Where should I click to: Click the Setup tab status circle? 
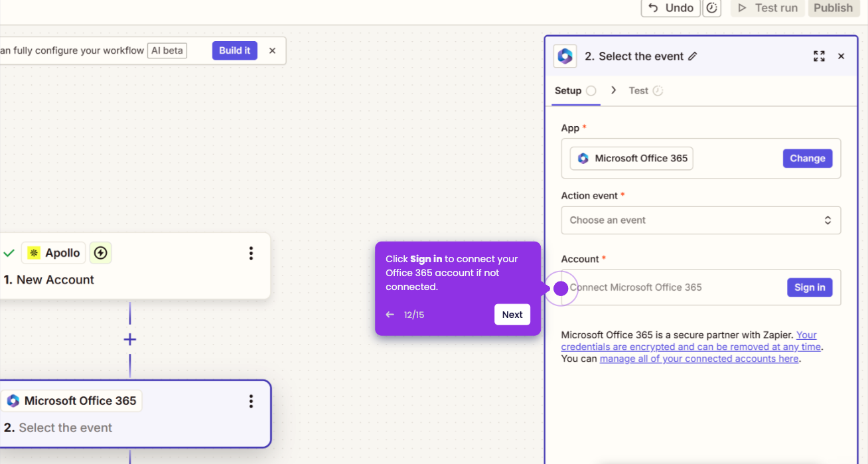point(591,91)
